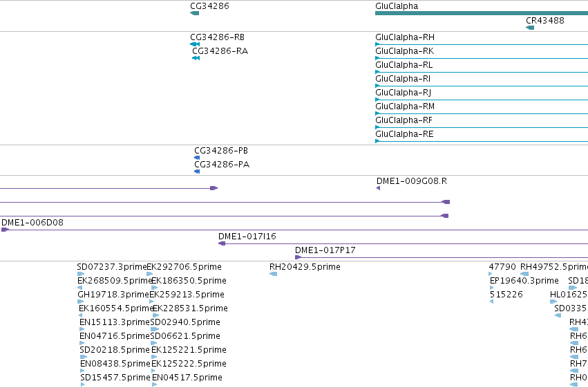588x388 pixels.
Task: Select the GluClalpha-RF transcript label
Action: tap(404, 120)
